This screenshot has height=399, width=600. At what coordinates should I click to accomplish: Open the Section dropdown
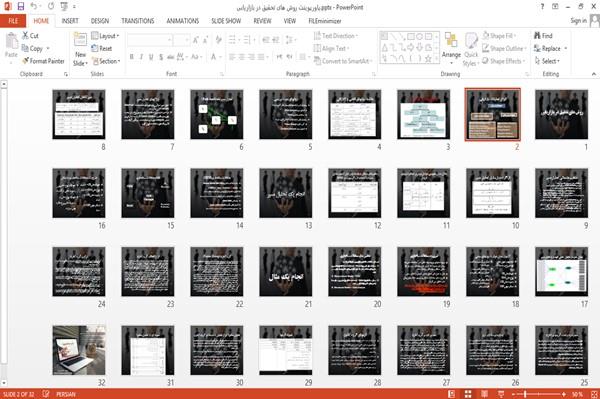(106, 61)
